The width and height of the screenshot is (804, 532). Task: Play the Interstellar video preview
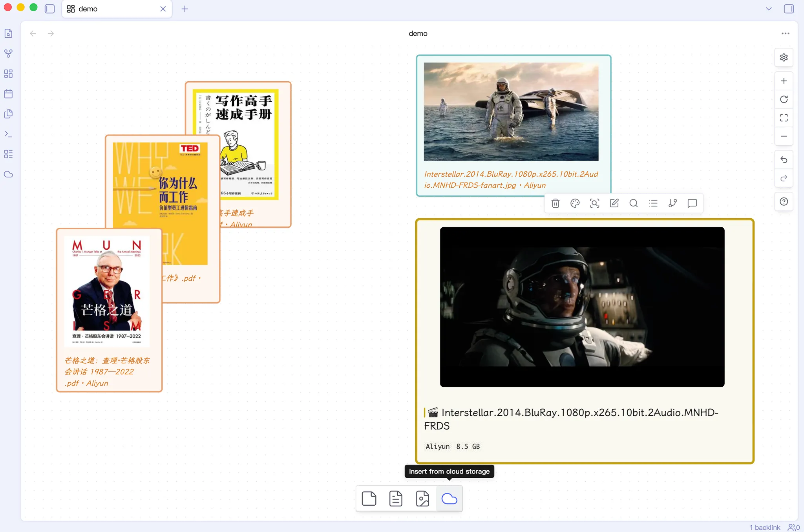coord(582,307)
